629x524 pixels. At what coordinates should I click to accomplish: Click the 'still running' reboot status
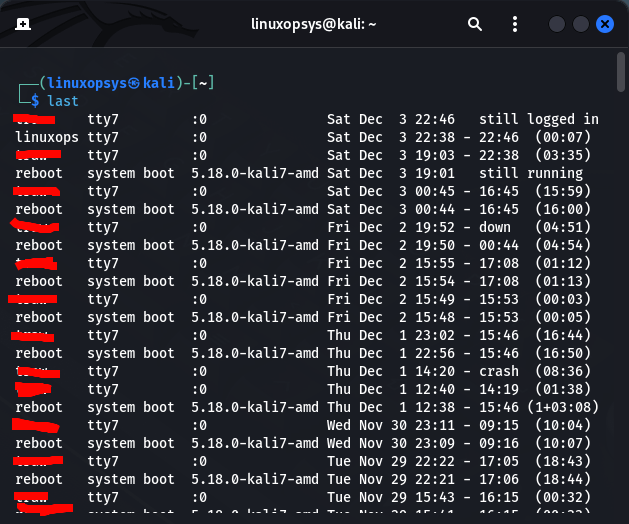click(530, 173)
